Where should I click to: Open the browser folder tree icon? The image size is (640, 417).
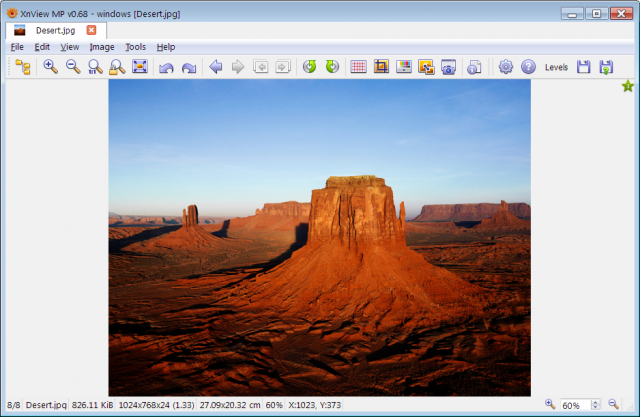tap(23, 67)
